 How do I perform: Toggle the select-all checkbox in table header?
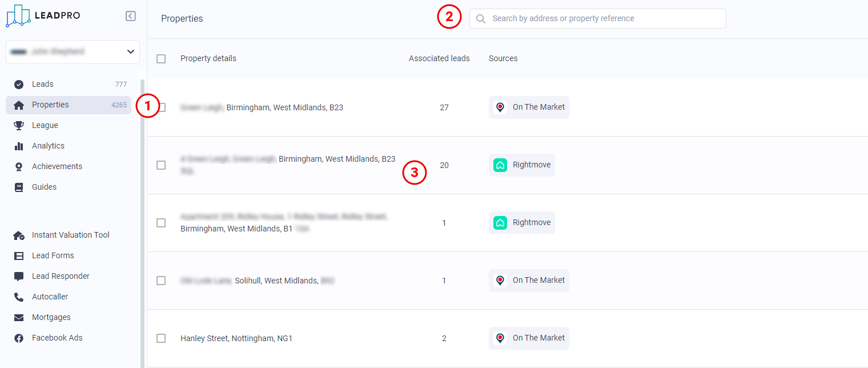pyautogui.click(x=161, y=59)
